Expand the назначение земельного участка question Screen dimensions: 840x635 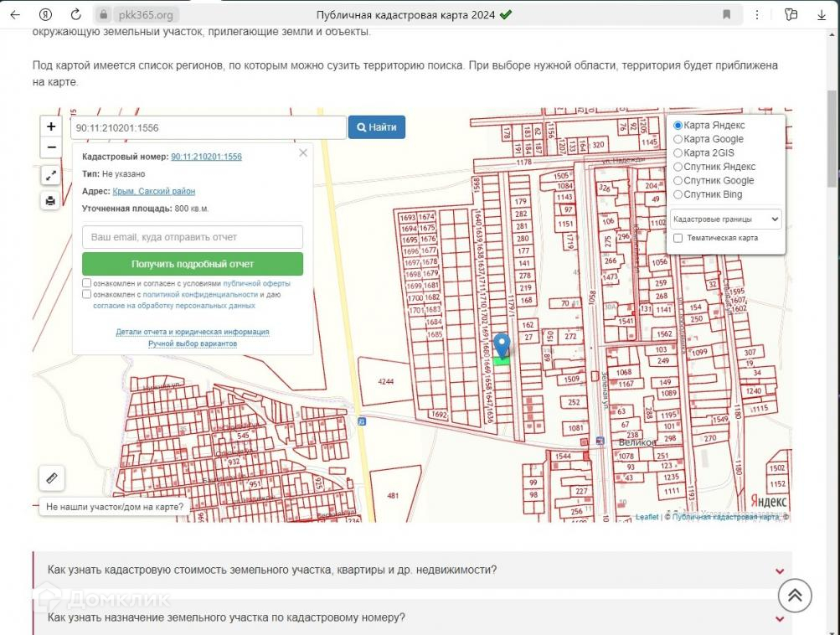tap(411, 618)
